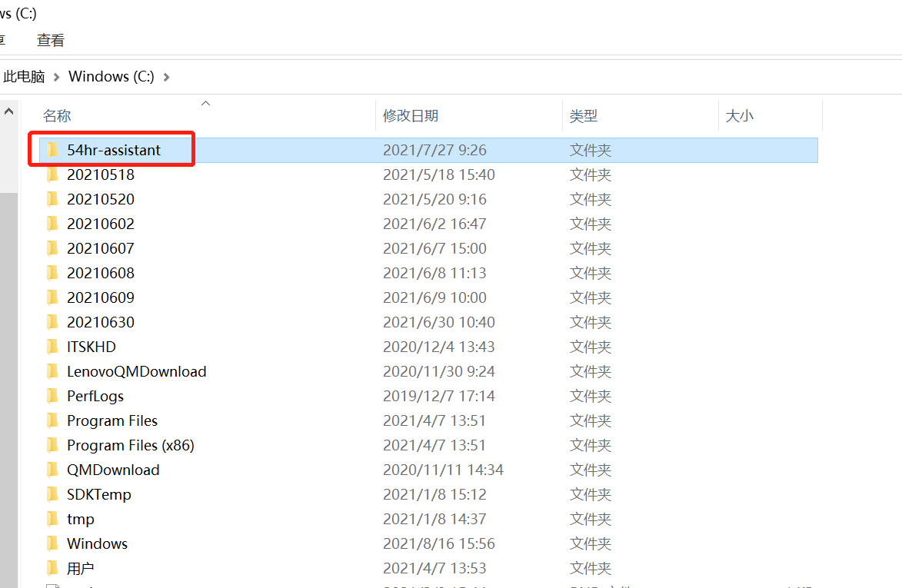Select the QMDownload folder name

113,470
